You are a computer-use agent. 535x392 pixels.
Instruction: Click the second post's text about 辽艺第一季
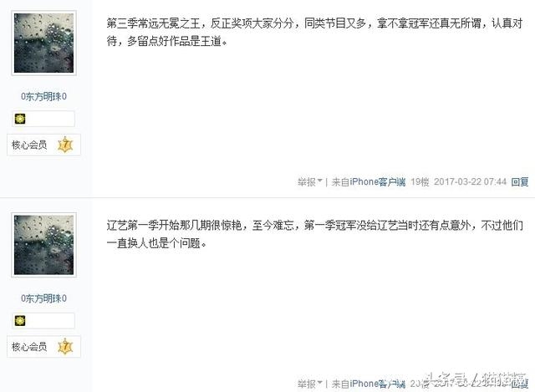314,234
